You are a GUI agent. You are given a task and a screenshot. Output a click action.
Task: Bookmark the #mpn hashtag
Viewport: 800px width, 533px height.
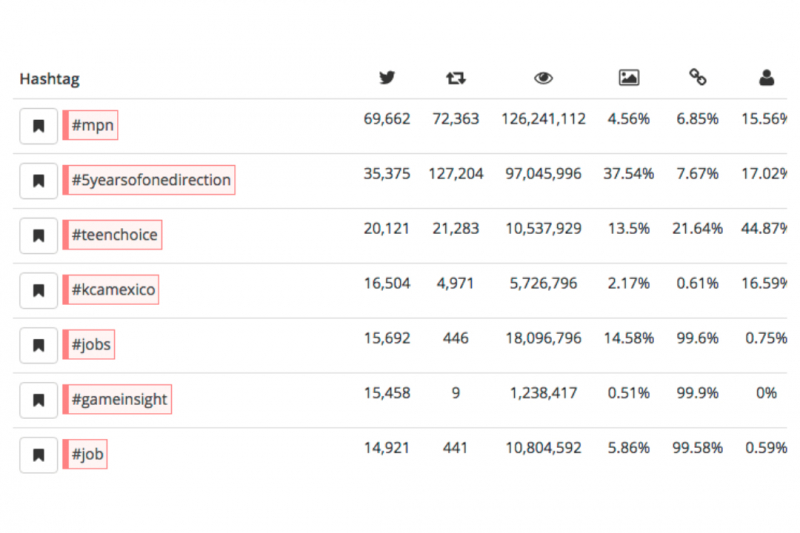38,125
